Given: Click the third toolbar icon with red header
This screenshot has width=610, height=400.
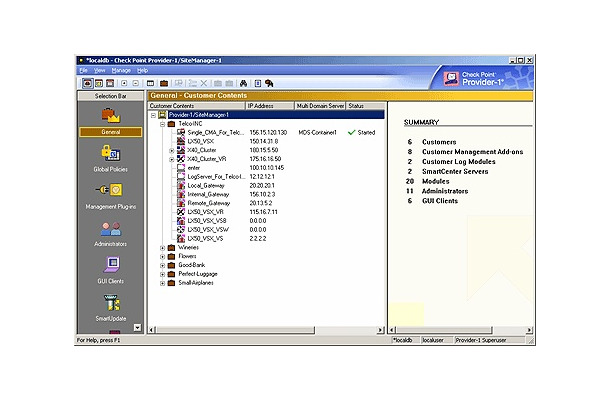Looking at the screenshot, I should click(110, 83).
